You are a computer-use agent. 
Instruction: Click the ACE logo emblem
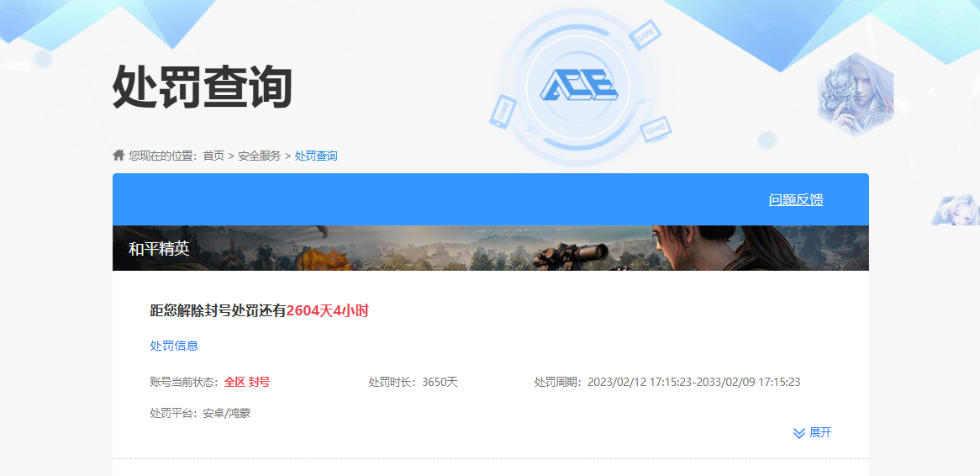[x=578, y=85]
